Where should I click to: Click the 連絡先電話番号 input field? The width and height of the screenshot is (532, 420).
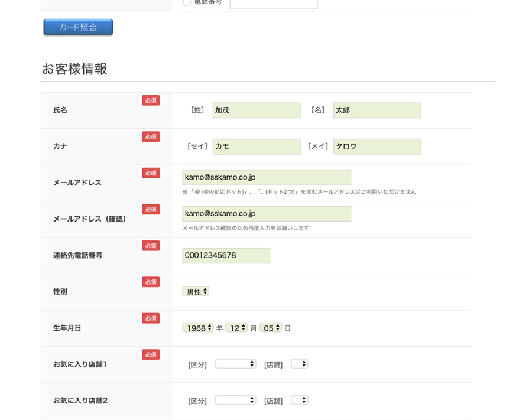pos(226,256)
